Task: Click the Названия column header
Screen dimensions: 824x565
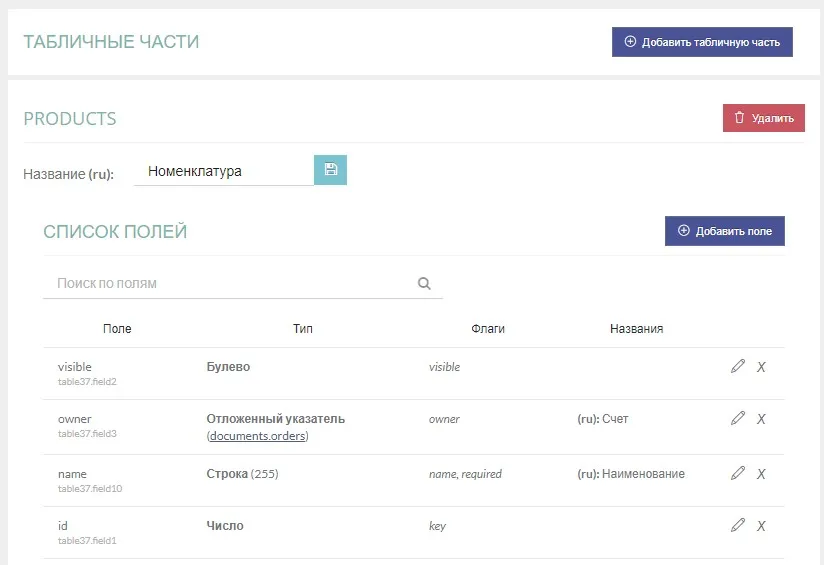Action: click(636, 329)
